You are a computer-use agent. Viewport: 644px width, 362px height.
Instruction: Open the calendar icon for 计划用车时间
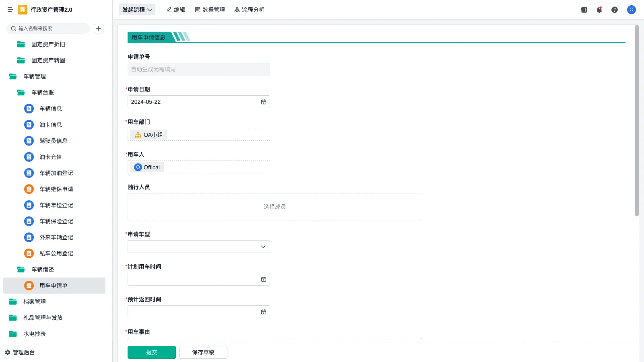(x=264, y=279)
